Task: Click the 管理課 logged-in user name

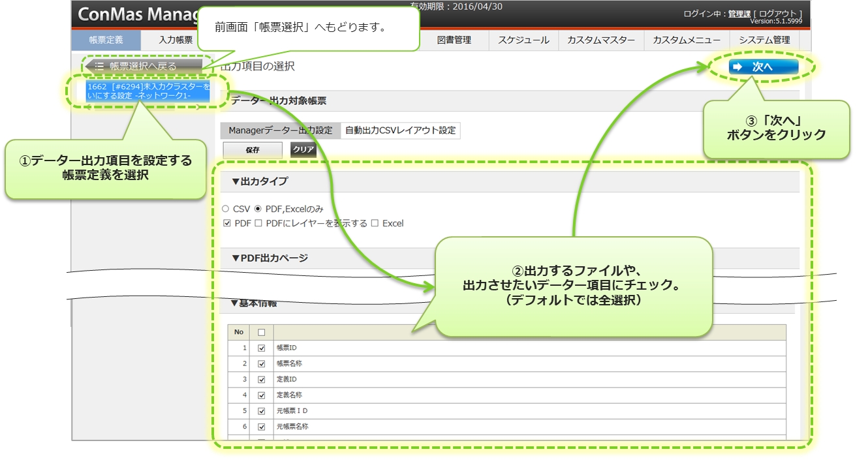Action: coord(739,14)
